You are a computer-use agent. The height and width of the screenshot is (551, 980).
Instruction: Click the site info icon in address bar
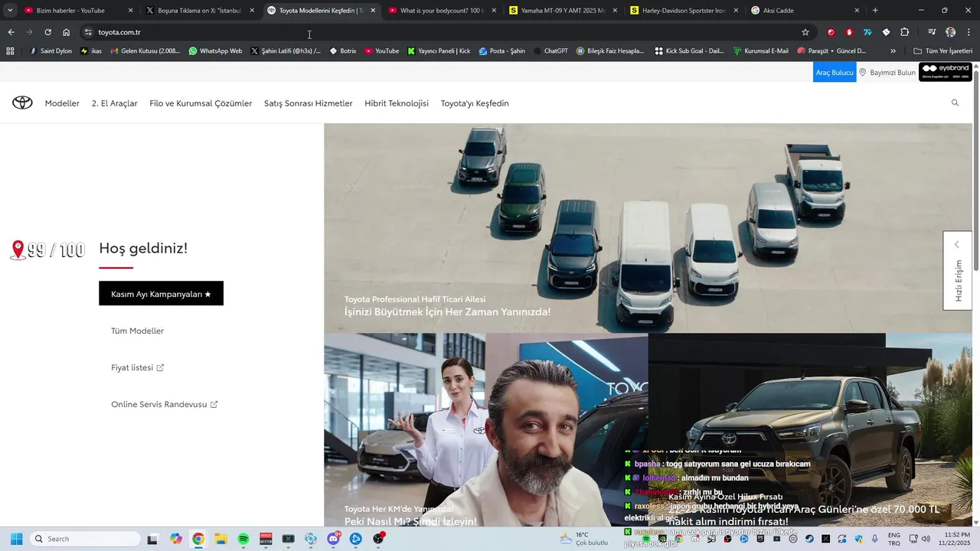(88, 32)
